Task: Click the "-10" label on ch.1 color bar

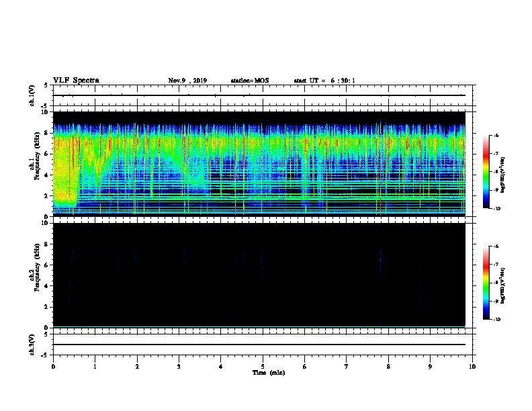Action: click(496, 209)
